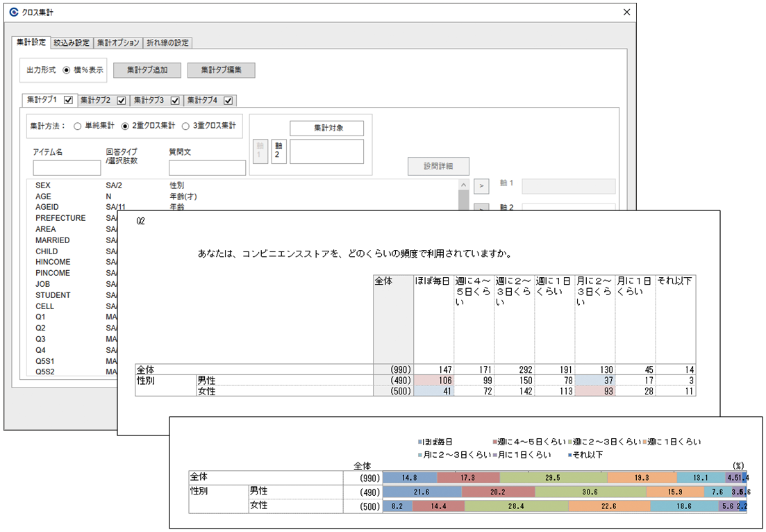The width and height of the screenshot is (766, 532).
Task: Click the 軸 1 assignment field
Action: click(x=569, y=186)
